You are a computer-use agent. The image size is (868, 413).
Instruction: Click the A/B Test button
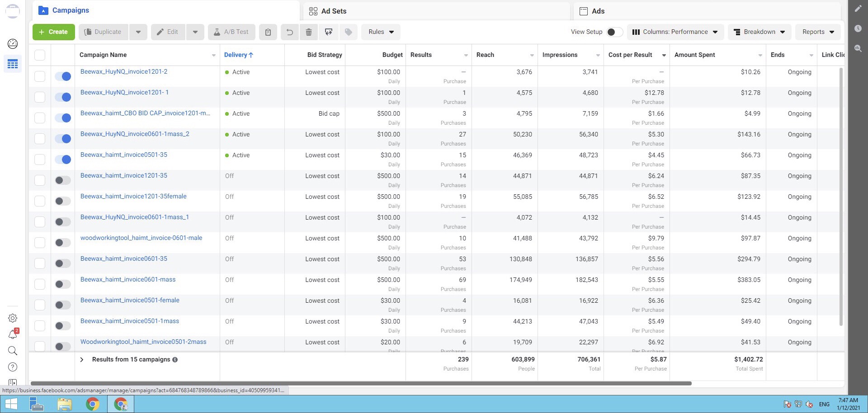pyautogui.click(x=231, y=32)
